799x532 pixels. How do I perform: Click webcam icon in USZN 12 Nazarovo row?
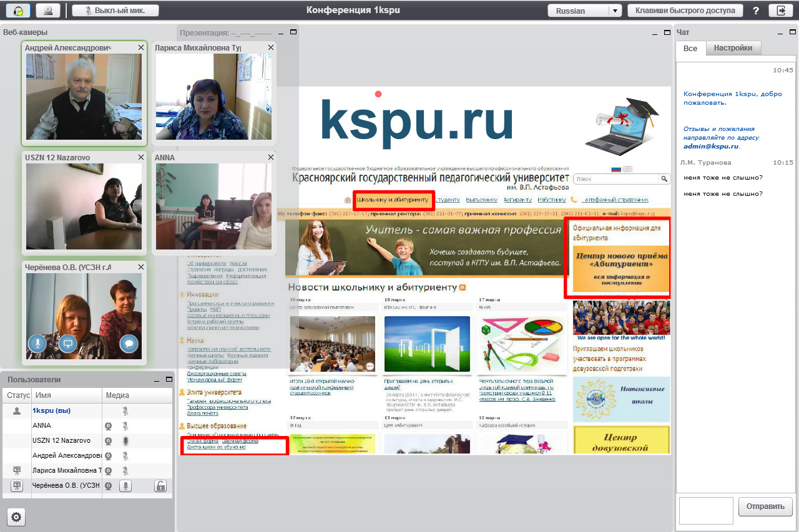[108, 441]
